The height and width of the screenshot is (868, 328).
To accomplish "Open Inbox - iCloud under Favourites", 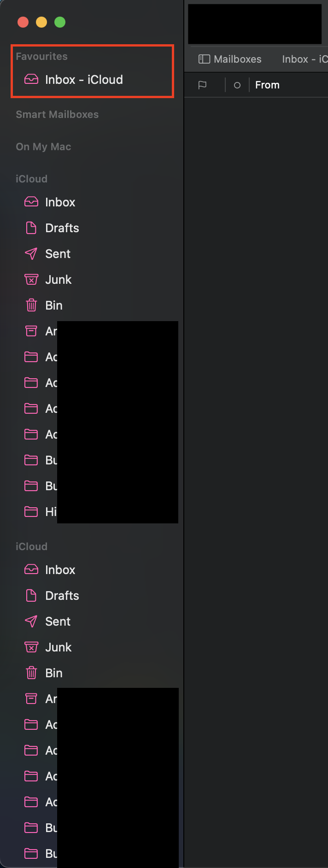I will point(84,80).
